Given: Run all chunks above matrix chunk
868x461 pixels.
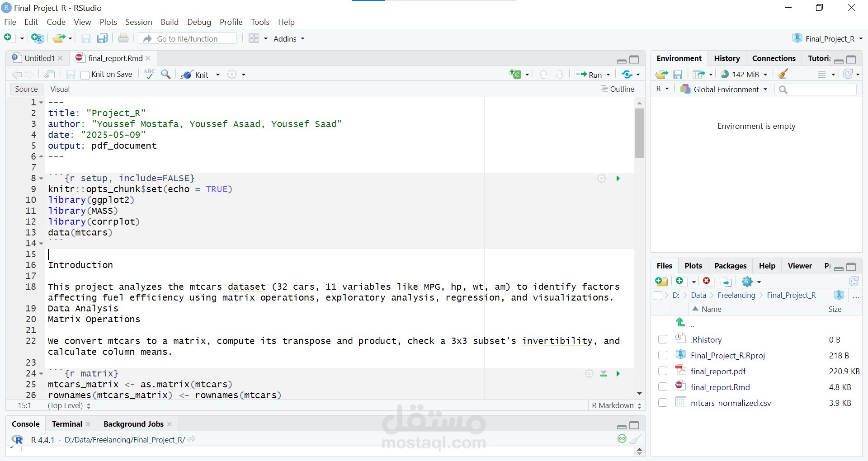Looking at the screenshot, I should point(604,374).
